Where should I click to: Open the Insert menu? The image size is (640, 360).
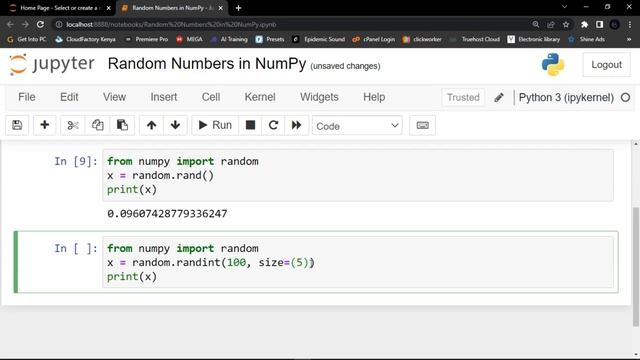(x=164, y=97)
